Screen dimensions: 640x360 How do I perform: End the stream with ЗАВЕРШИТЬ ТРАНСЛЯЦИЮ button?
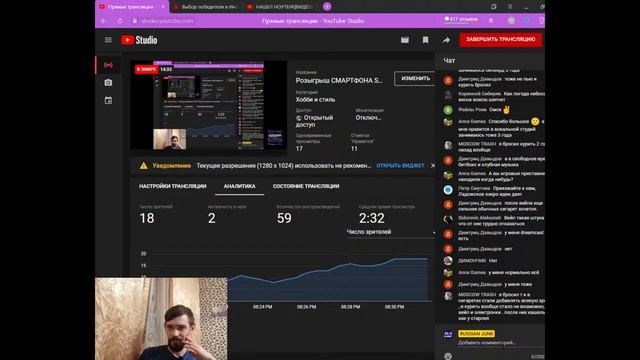[500, 40]
